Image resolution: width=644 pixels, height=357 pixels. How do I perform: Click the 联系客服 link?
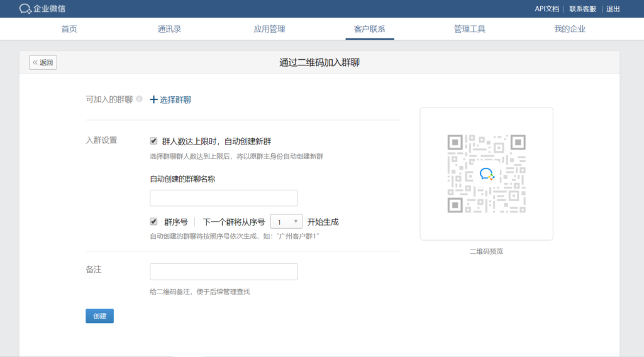[582, 9]
